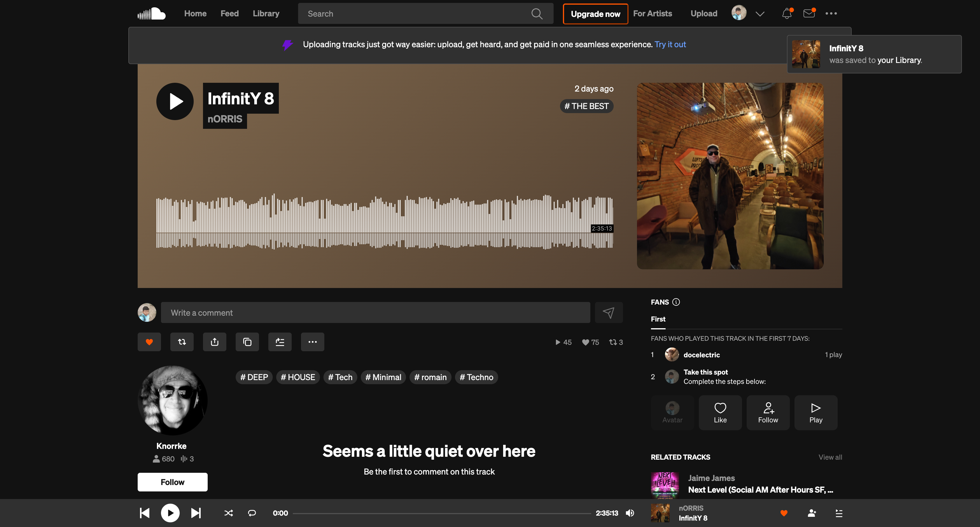Screen dimensions: 980x527
Task: Open the Upload page
Action: point(704,14)
